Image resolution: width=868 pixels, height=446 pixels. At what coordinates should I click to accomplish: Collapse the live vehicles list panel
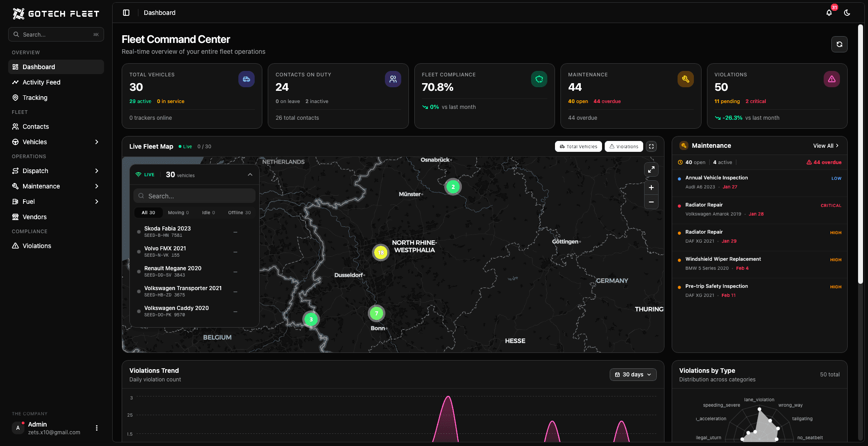point(250,175)
